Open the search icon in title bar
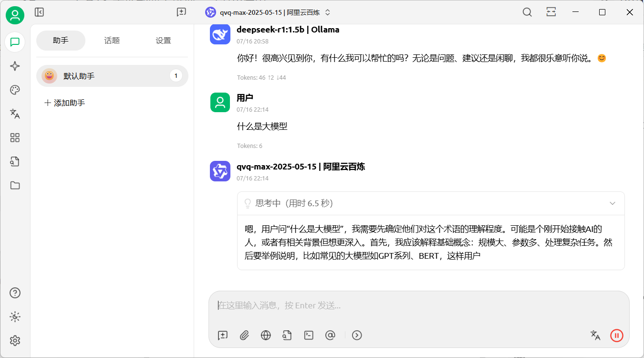644x358 pixels. [527, 12]
